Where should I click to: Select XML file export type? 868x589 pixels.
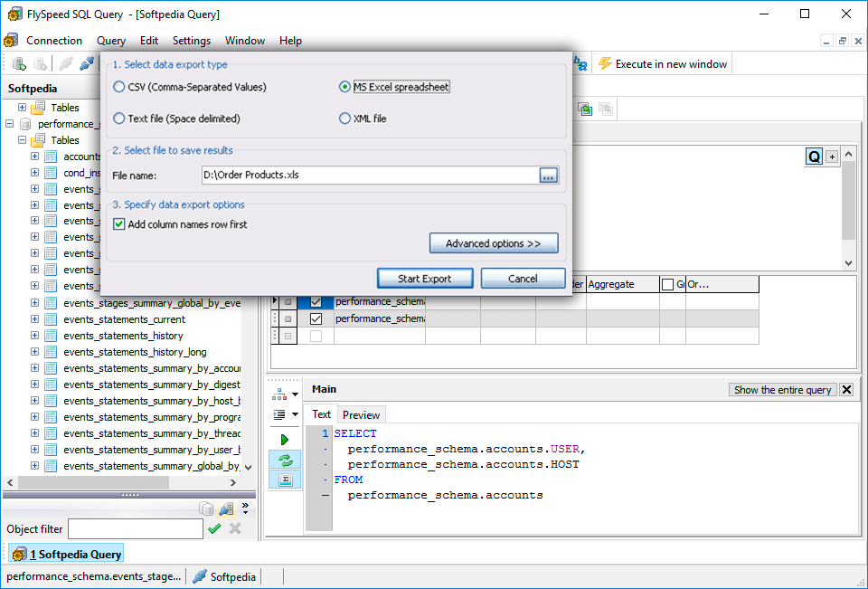[345, 118]
